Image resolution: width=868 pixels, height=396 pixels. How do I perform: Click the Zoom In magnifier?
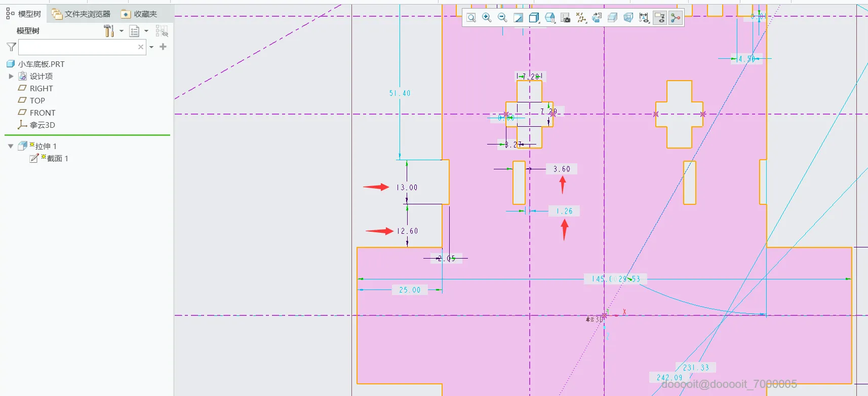click(487, 18)
